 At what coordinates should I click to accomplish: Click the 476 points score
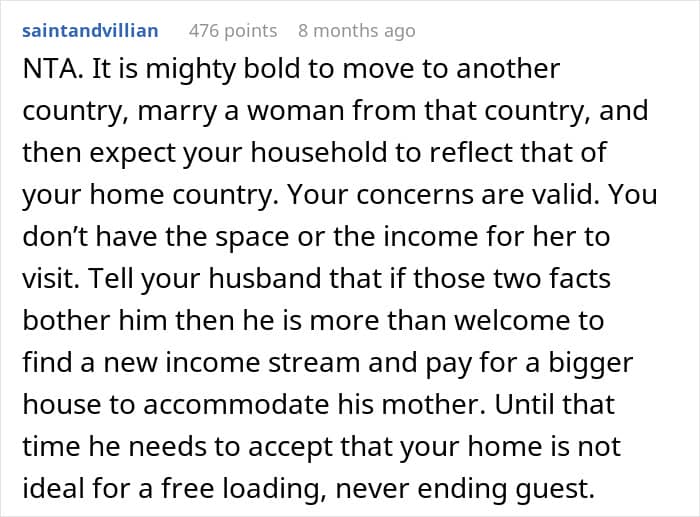(x=233, y=31)
